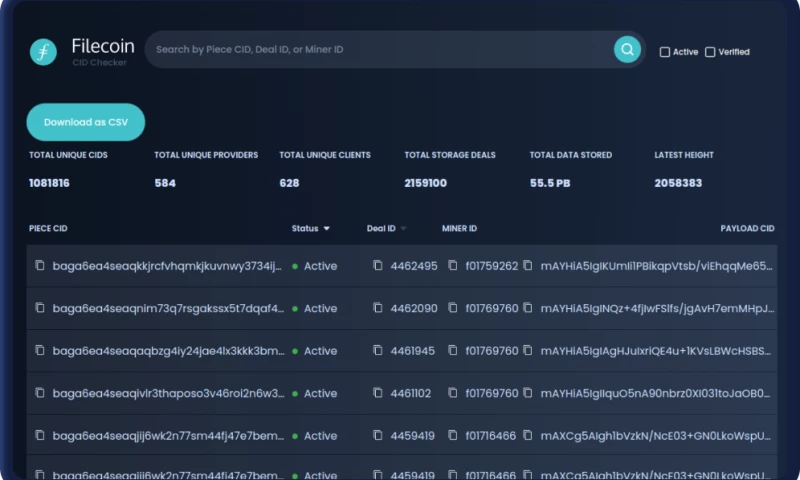Click the deal ID value 4462090

pyautogui.click(x=414, y=309)
